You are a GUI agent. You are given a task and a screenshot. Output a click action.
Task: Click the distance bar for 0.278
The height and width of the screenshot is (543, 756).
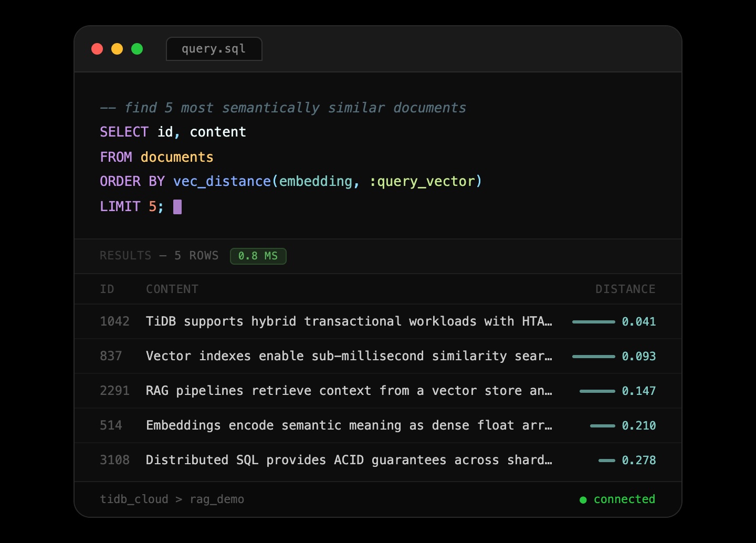606,461
